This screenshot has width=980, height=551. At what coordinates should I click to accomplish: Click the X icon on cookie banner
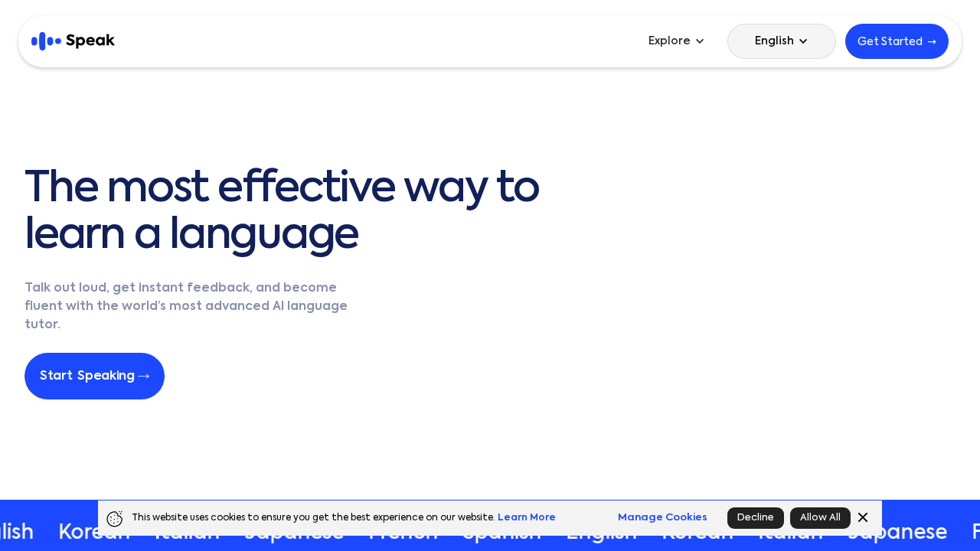[863, 517]
